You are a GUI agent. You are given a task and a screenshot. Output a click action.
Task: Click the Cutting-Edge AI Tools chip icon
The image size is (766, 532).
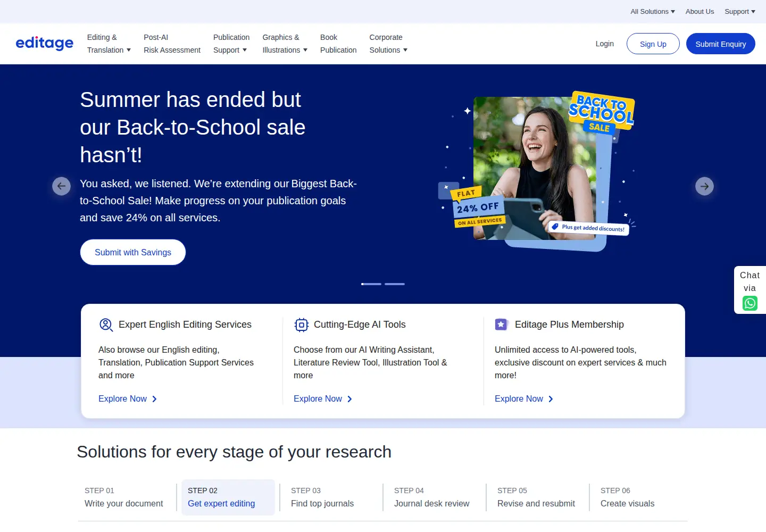(x=302, y=325)
